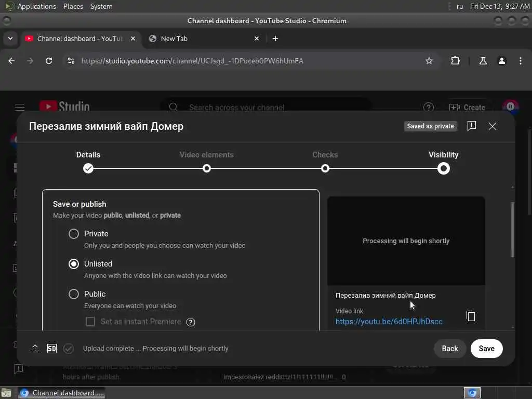Click the SD processing quality icon
Screen dimensions: 532x399
click(52, 349)
